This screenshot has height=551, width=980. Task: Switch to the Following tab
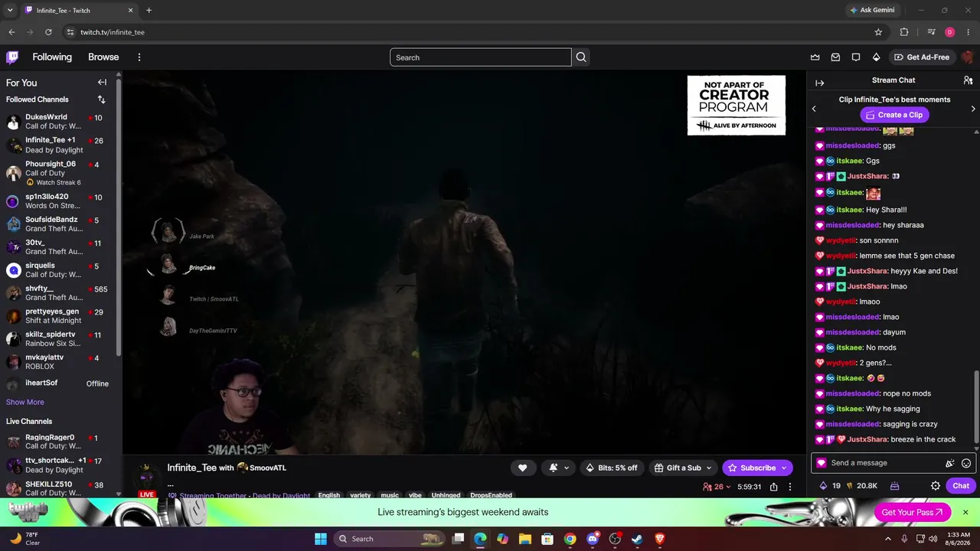pyautogui.click(x=52, y=57)
